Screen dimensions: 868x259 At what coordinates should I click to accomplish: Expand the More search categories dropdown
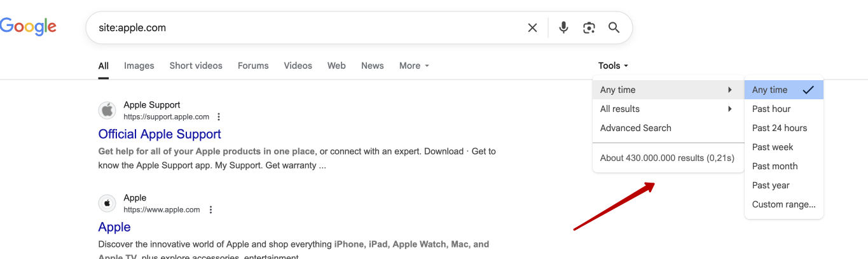[x=414, y=66]
